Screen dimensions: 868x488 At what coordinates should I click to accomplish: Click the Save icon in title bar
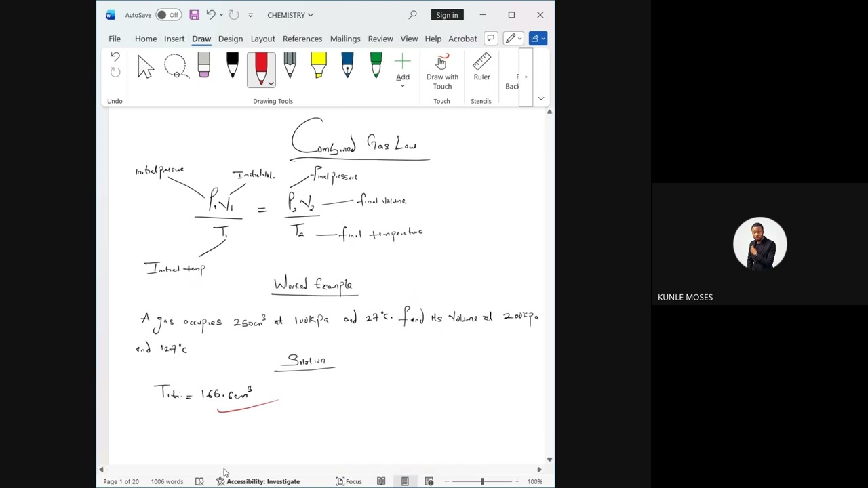coord(194,15)
